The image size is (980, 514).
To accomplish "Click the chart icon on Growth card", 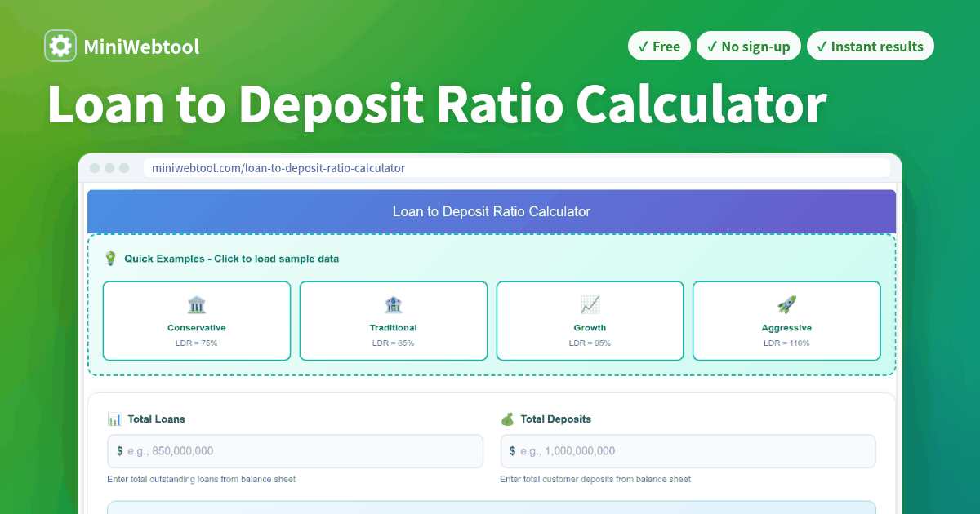I will 590,305.
